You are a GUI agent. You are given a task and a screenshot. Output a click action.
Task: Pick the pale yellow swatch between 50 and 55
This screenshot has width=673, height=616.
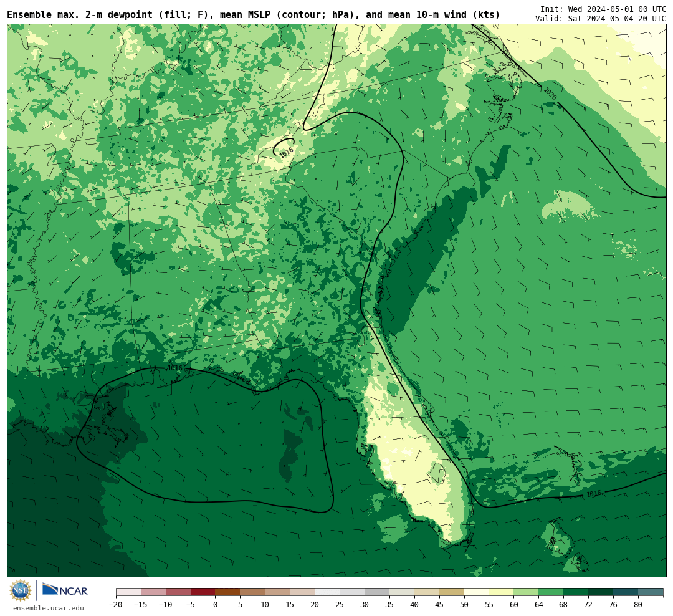[x=477, y=592]
